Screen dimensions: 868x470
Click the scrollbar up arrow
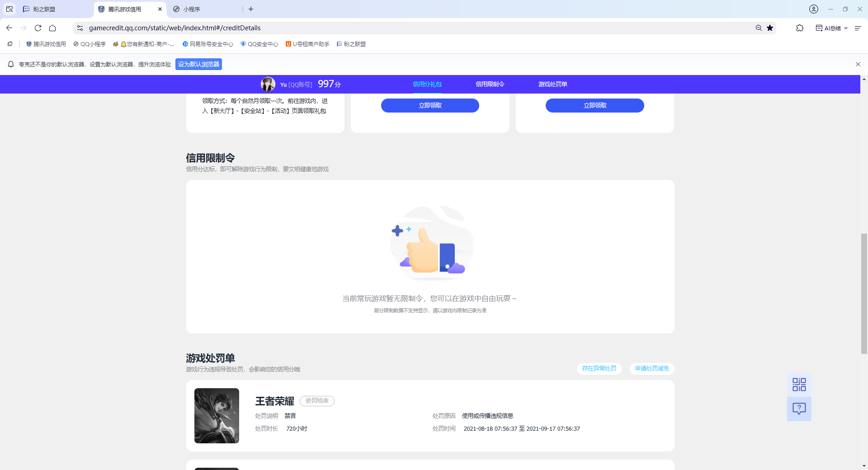point(864,79)
